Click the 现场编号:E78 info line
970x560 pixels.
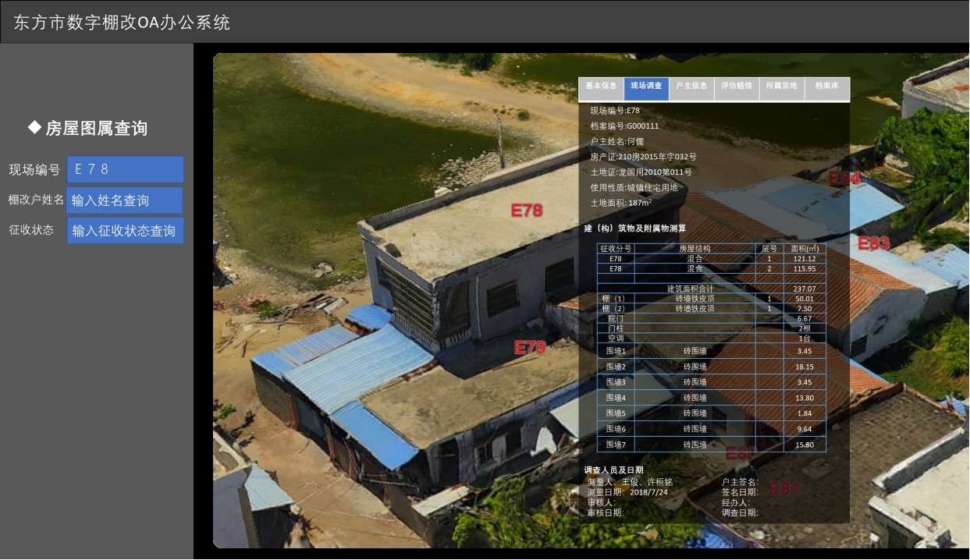(x=615, y=111)
